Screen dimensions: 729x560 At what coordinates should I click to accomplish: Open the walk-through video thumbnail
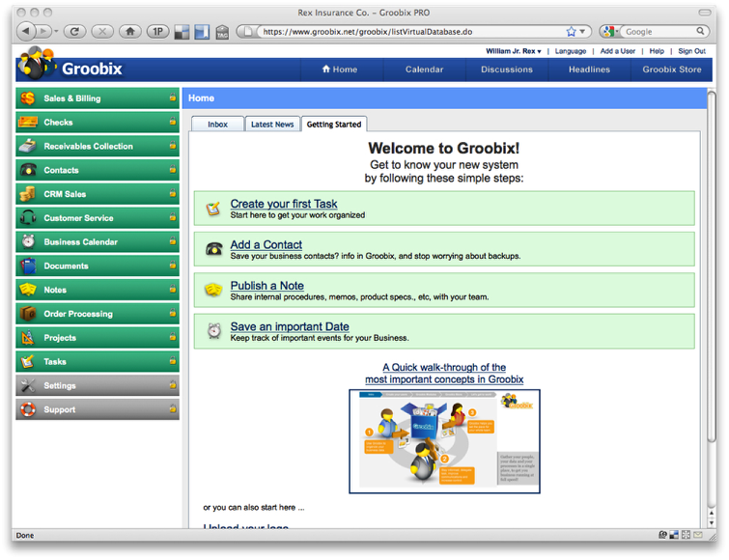click(444, 441)
